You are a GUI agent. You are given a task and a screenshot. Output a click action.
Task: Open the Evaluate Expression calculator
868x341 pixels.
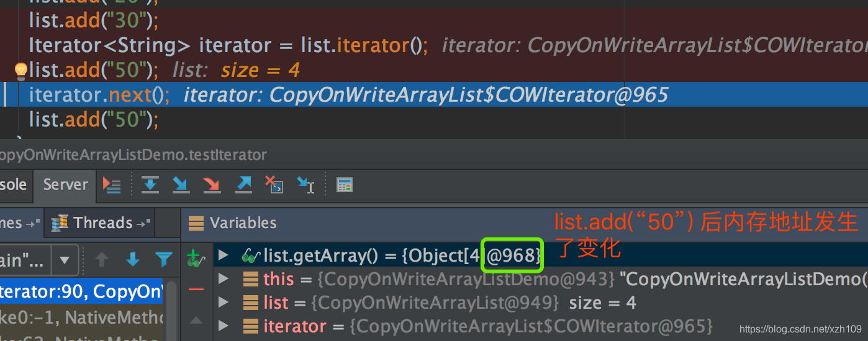pos(345,185)
